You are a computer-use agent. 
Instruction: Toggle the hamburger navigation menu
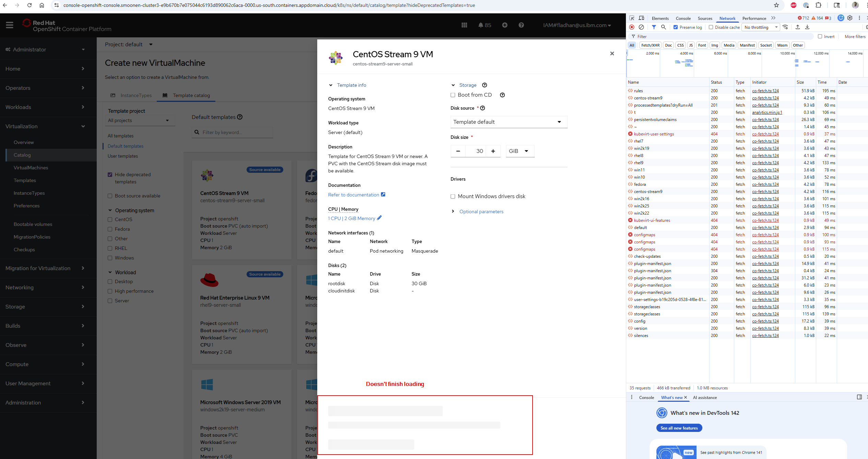pos(10,25)
